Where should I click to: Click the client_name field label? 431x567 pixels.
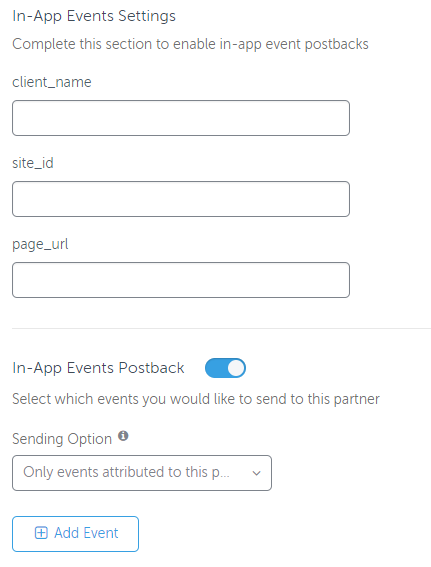click(x=52, y=82)
